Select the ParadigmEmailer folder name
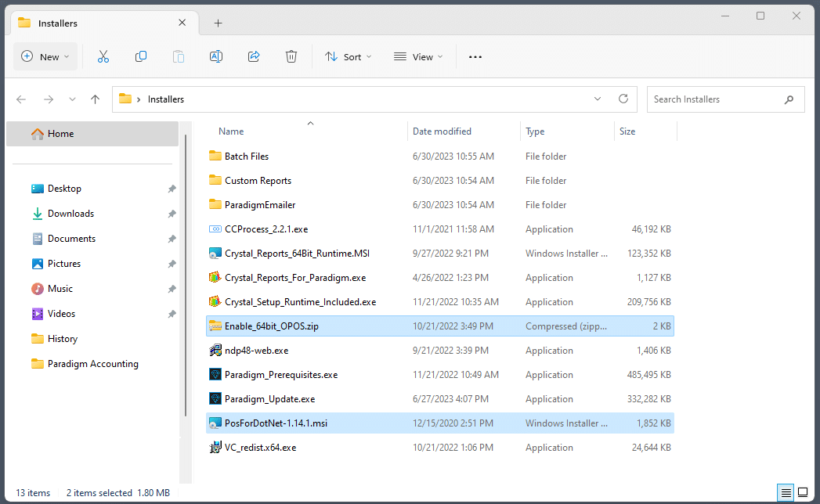 tap(260, 205)
